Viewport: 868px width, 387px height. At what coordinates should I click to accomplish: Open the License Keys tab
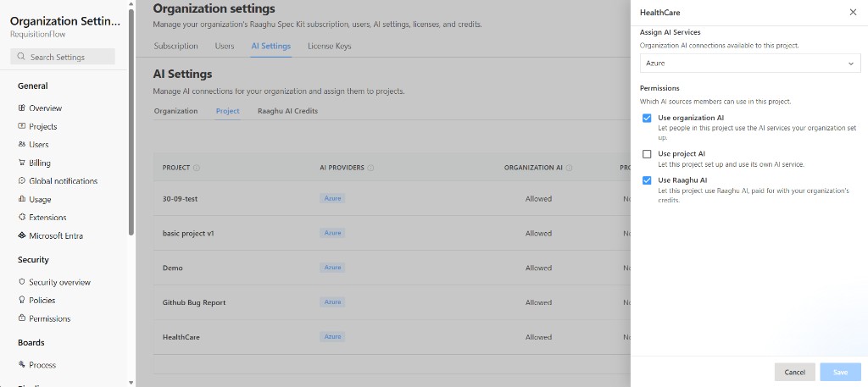[330, 47]
